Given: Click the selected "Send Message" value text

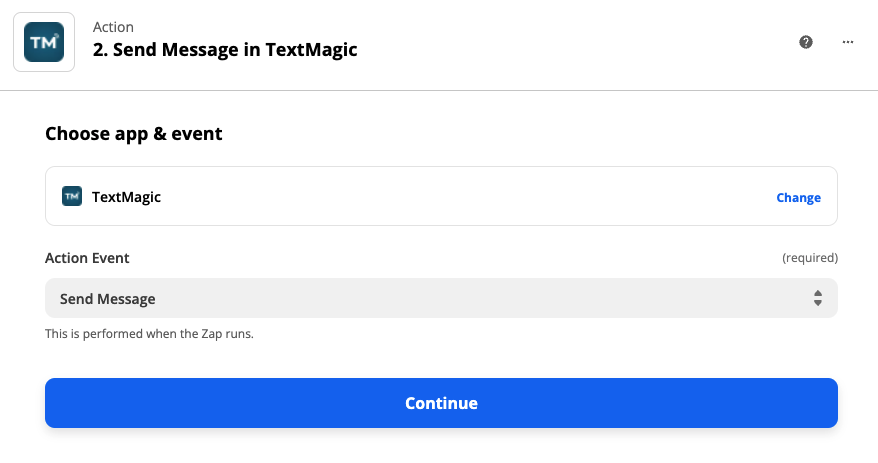Looking at the screenshot, I should (x=108, y=298).
